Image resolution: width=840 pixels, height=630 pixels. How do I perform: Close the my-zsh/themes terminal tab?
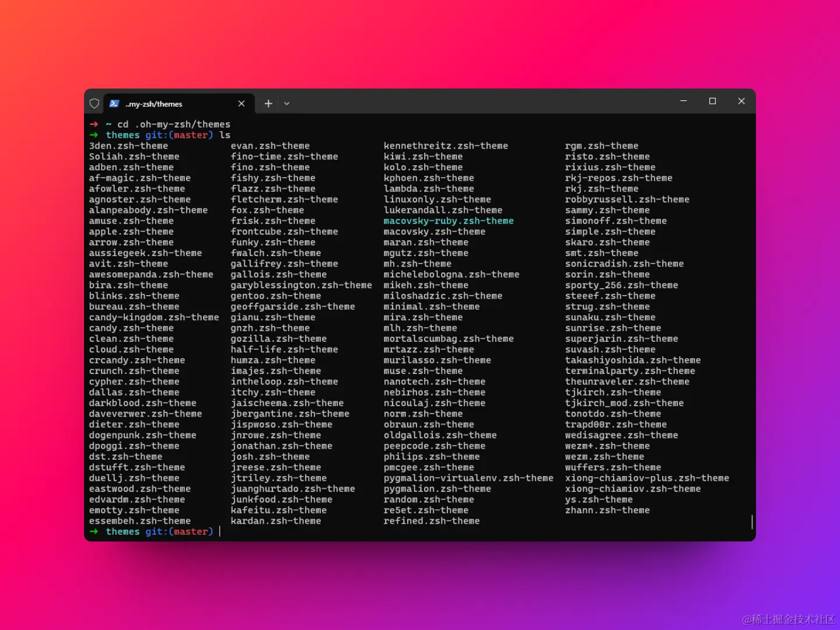pos(242,104)
